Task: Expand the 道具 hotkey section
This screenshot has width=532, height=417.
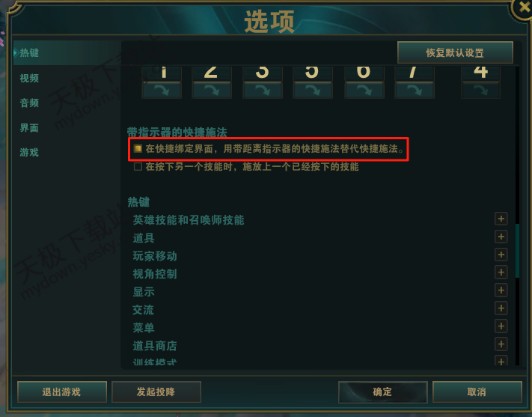Action: click(x=501, y=237)
